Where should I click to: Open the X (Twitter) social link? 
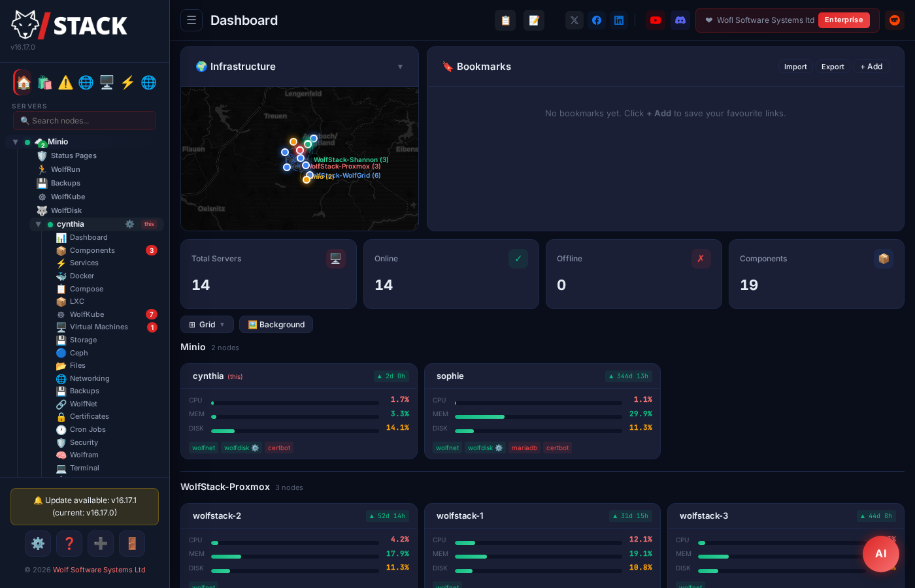[574, 20]
